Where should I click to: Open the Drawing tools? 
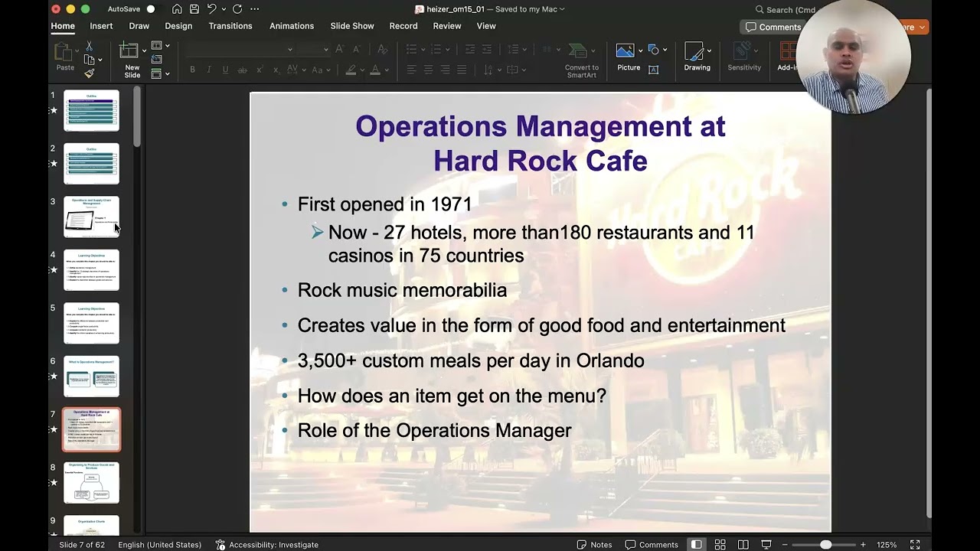pyautogui.click(x=697, y=57)
